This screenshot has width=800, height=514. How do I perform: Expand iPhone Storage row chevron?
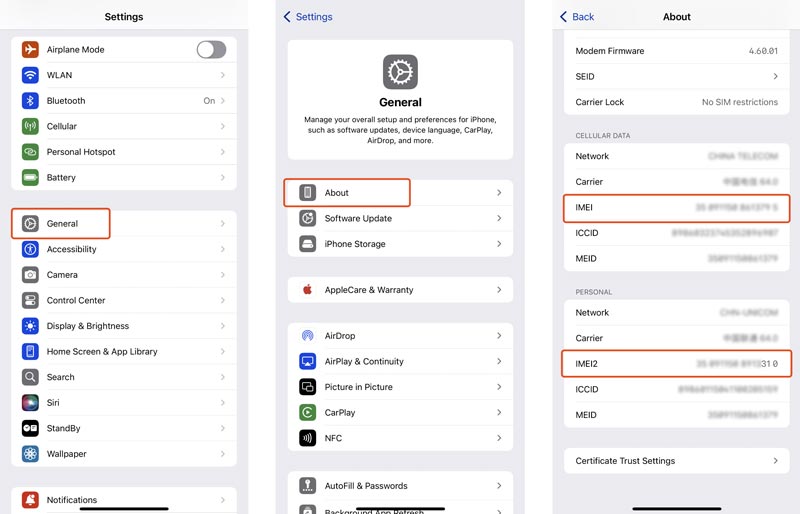point(499,243)
